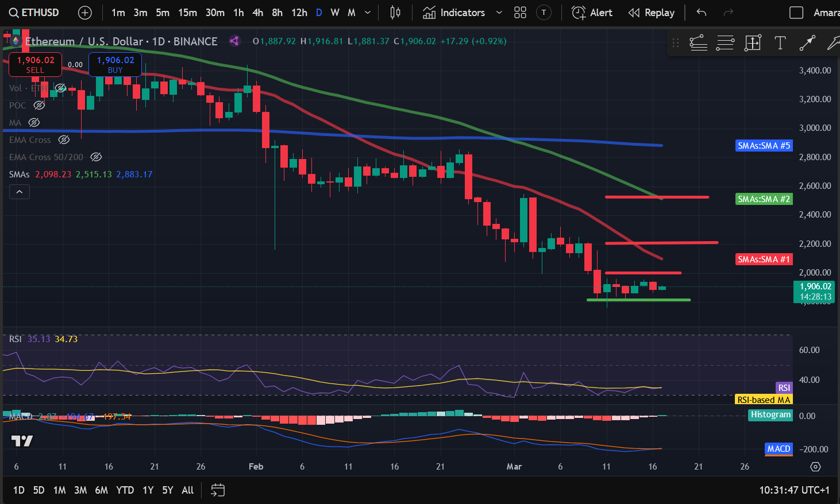This screenshot has width=840, height=504.
Task: Switch to the 1m timeframe
Action: click(118, 13)
